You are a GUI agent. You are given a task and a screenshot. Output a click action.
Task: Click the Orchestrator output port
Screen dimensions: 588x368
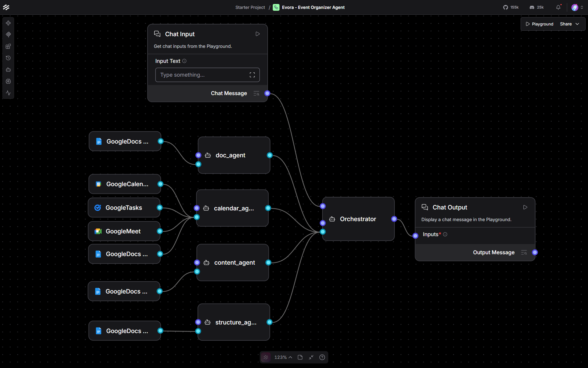pos(394,219)
